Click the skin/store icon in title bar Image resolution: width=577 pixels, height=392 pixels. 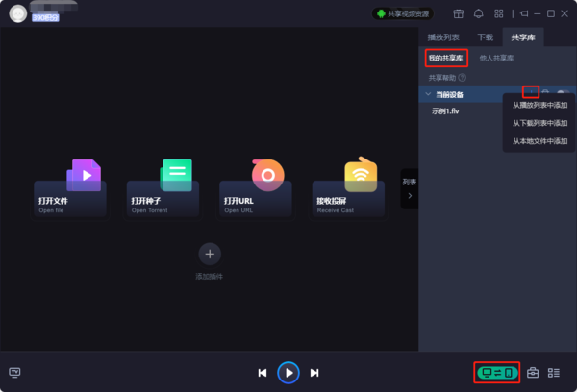pos(458,13)
